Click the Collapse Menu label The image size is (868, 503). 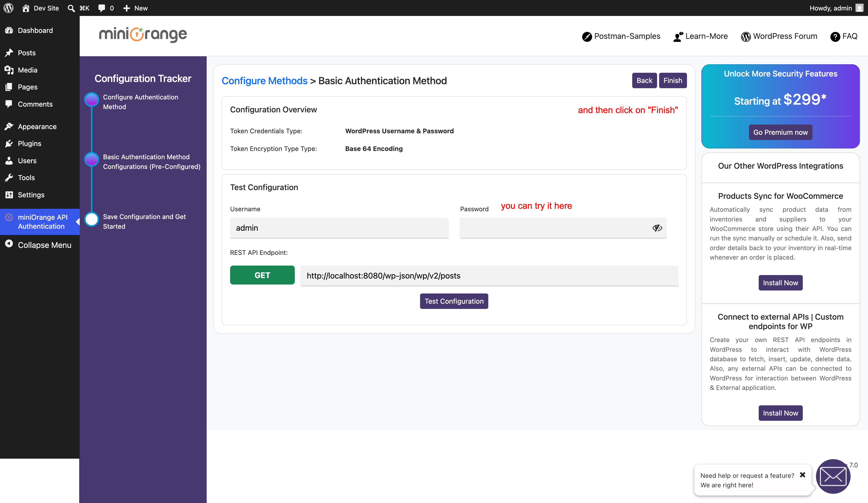[44, 245]
